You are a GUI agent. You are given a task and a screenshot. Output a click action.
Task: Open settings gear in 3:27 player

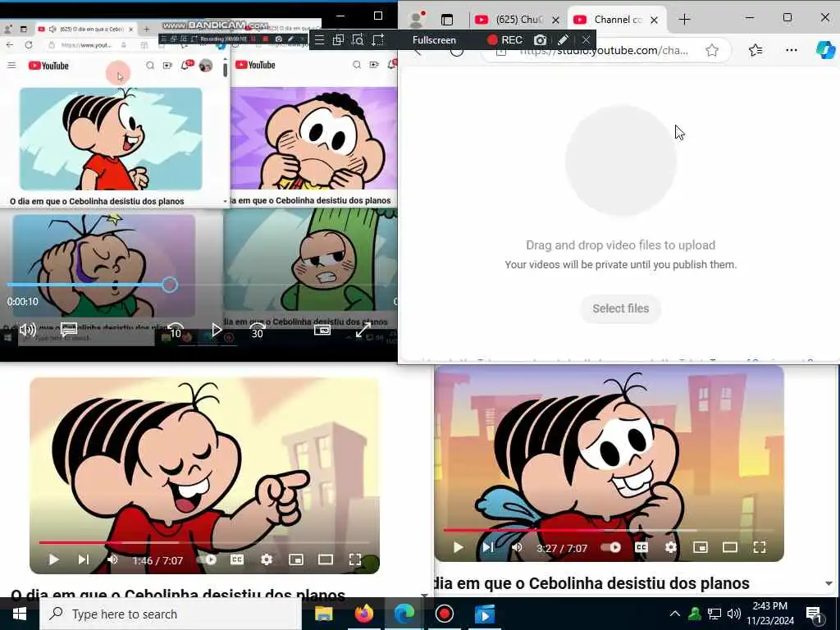coord(671,547)
